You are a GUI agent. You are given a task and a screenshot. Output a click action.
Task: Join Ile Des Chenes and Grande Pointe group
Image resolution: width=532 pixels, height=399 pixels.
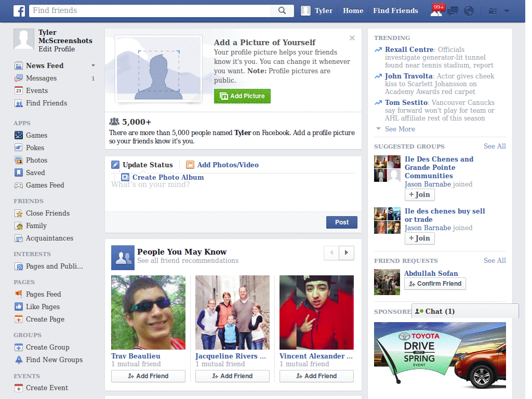[x=419, y=195]
